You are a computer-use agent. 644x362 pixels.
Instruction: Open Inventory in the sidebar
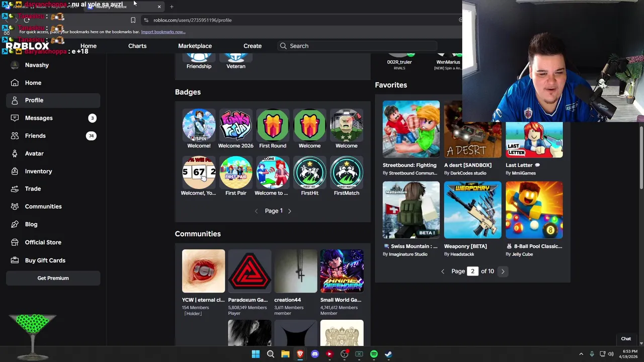53,171
